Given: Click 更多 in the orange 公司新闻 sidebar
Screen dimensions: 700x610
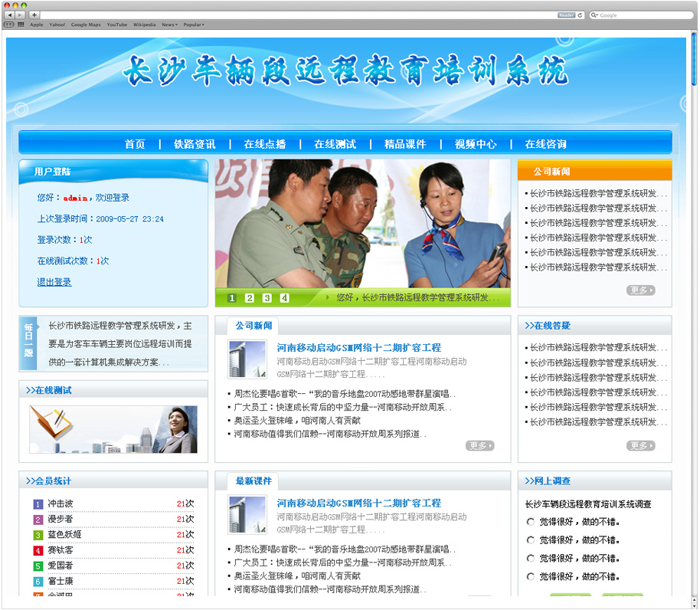Looking at the screenshot, I should [640, 290].
